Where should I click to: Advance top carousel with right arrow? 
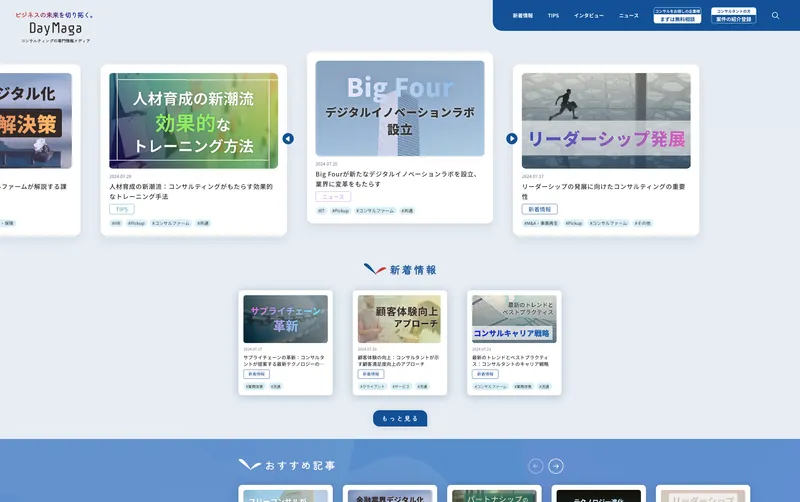pyautogui.click(x=512, y=139)
